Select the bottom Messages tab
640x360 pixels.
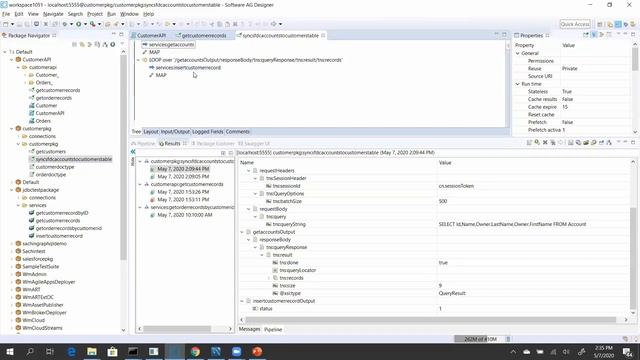point(249,329)
